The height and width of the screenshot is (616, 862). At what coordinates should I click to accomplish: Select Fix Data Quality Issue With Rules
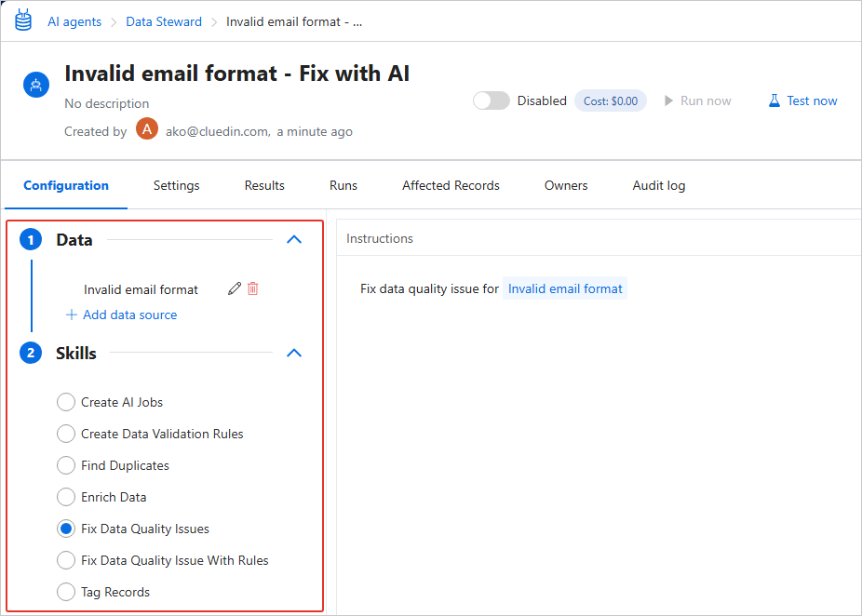click(x=66, y=560)
